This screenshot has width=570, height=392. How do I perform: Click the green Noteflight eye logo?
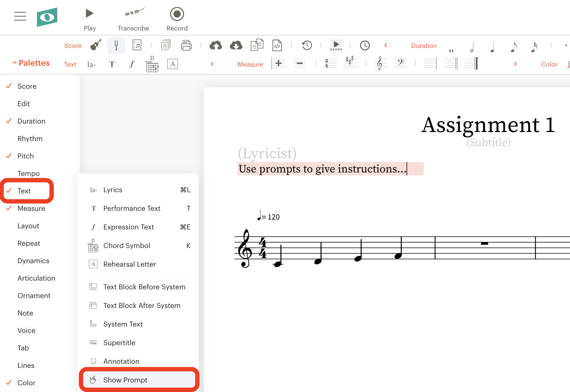(47, 17)
